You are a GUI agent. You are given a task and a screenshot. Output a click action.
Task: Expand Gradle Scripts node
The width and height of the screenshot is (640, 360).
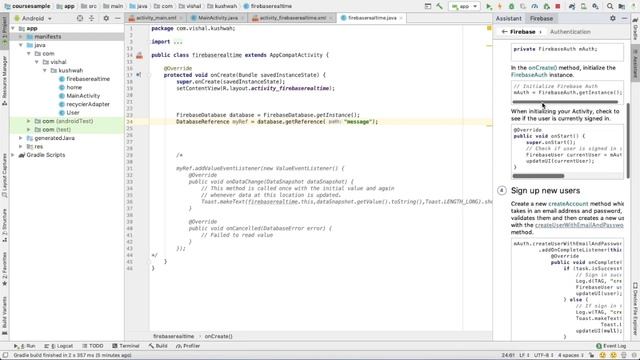(x=13, y=155)
